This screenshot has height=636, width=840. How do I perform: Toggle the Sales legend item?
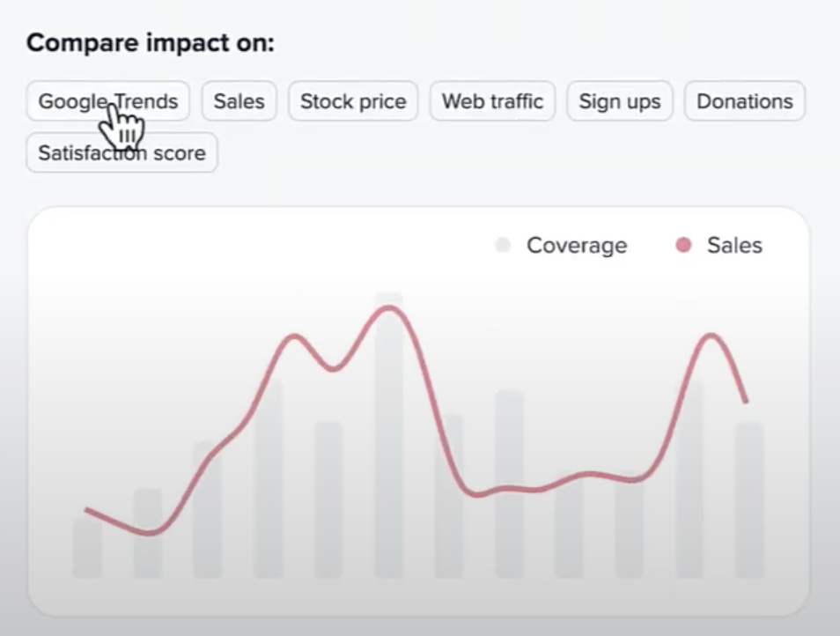tap(733, 245)
